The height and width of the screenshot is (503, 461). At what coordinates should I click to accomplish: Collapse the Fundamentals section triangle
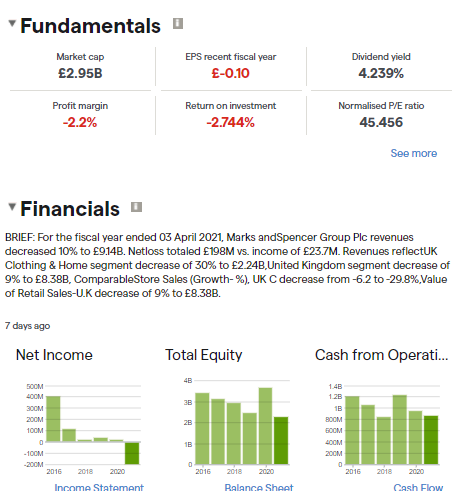[x=12, y=24]
